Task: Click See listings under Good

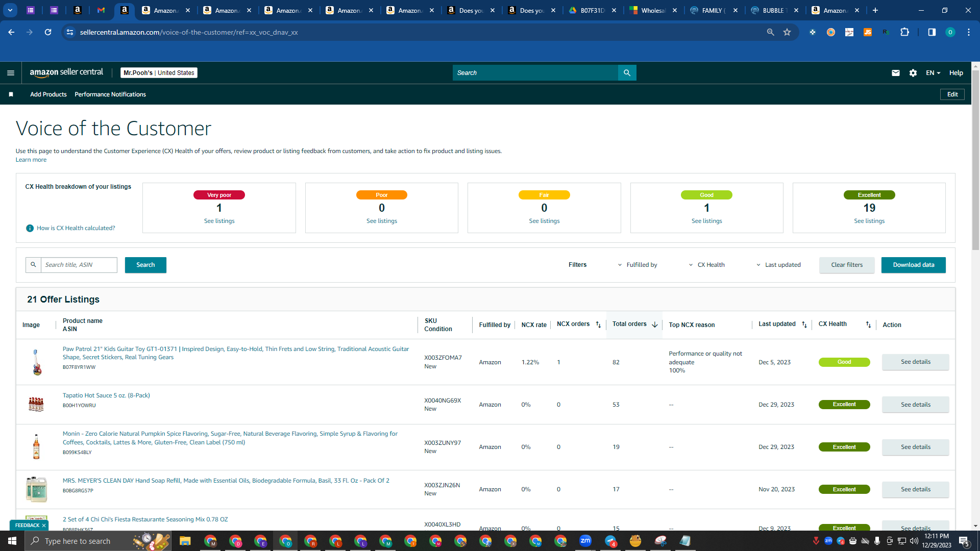Action: point(707,221)
